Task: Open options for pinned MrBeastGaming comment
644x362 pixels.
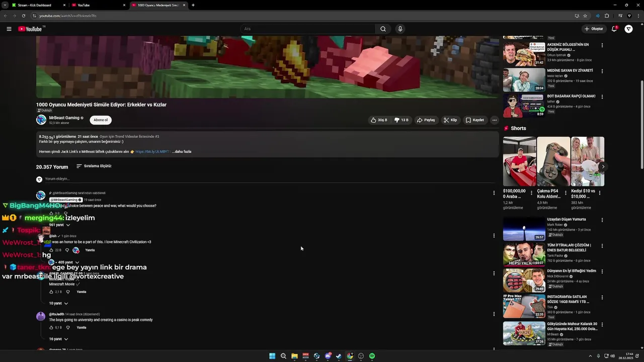Action: [x=494, y=193]
